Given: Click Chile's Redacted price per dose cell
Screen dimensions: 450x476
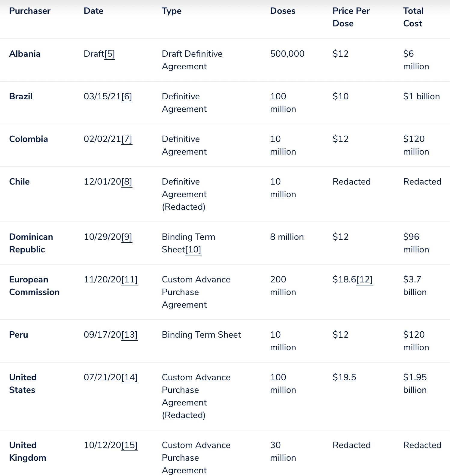Looking at the screenshot, I should tap(351, 182).
